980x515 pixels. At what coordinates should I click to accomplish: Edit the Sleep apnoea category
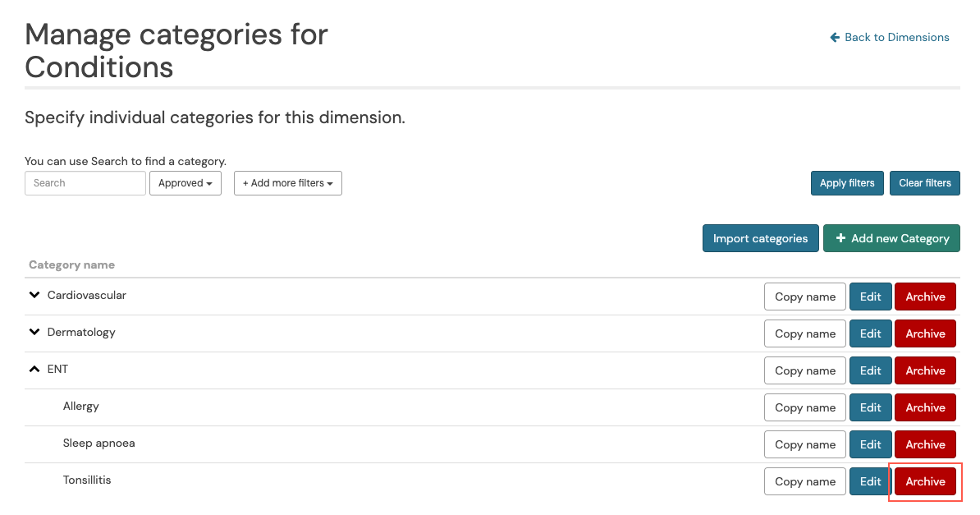[x=870, y=444]
